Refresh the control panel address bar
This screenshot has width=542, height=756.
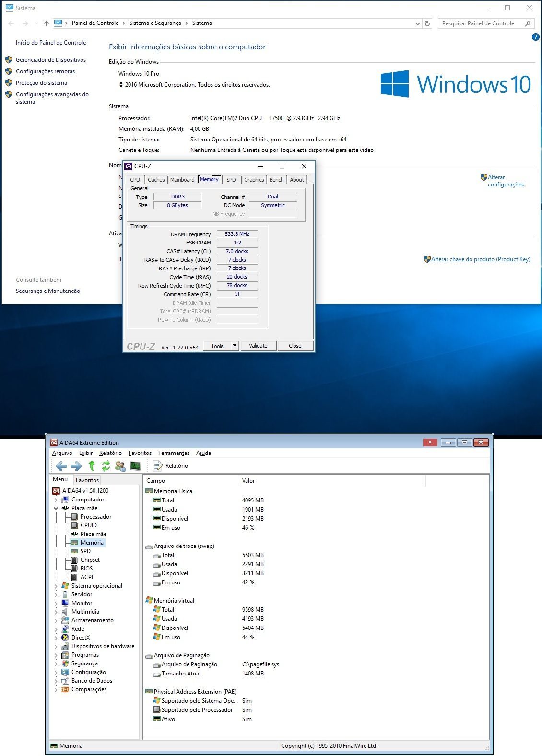click(x=427, y=23)
